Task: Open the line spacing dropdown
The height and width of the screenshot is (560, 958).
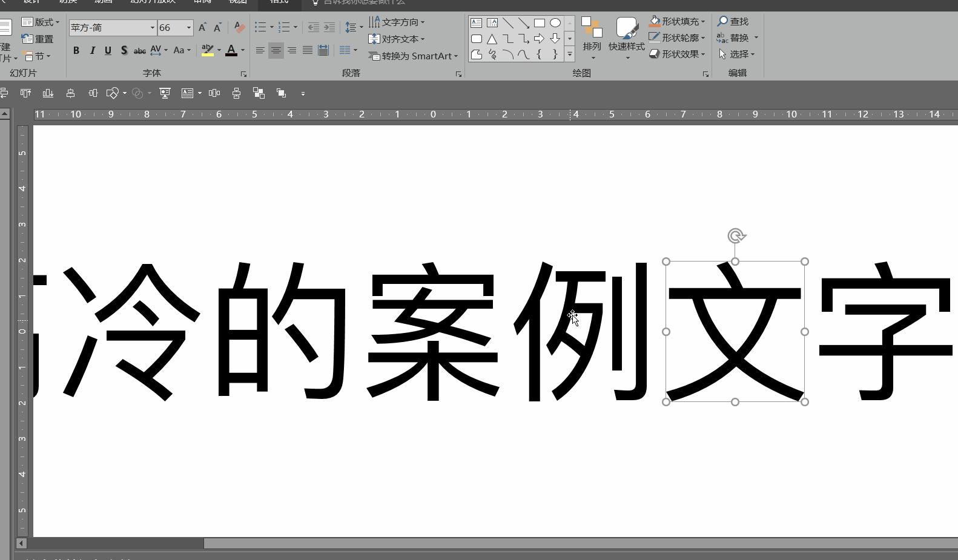Action: click(x=354, y=27)
